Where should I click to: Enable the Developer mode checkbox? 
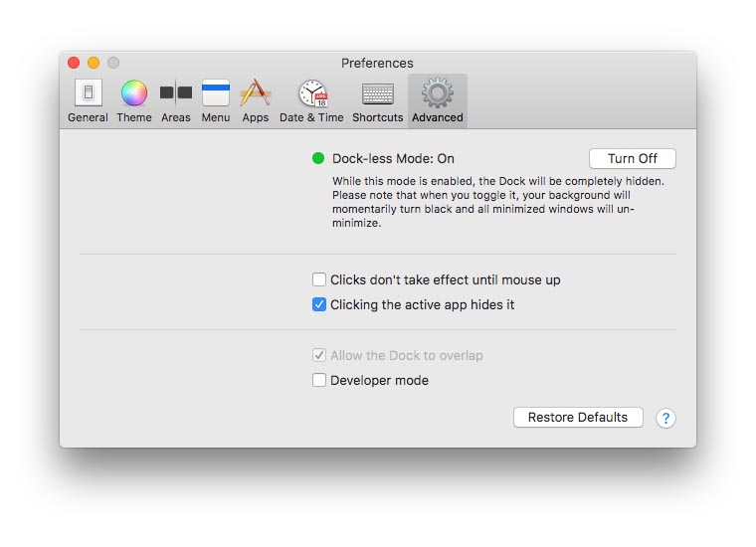coord(319,380)
